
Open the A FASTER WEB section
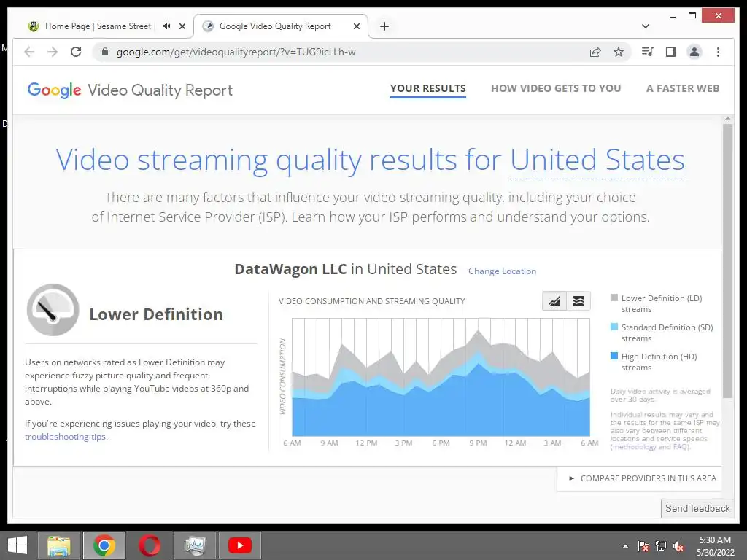[x=683, y=88]
